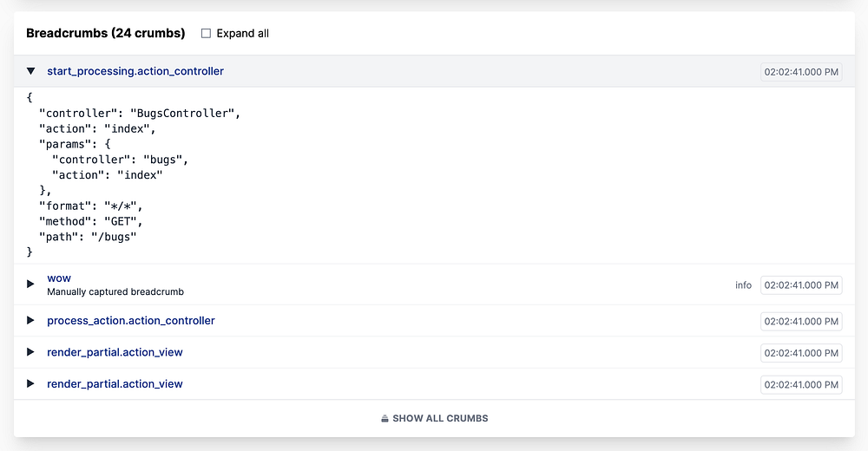Image resolution: width=868 pixels, height=451 pixels.
Task: Expand the second render_partial.action_view triangle
Action: pos(31,383)
